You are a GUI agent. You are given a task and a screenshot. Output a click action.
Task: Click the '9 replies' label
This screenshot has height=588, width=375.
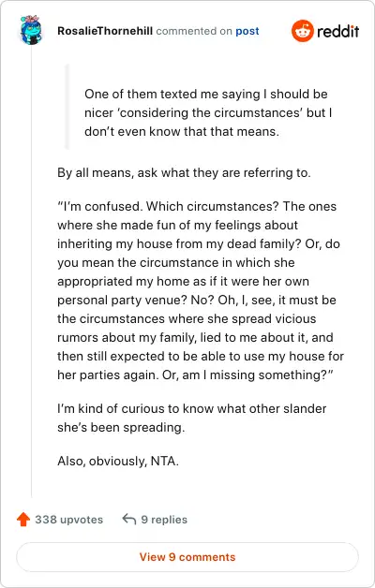coord(164,520)
